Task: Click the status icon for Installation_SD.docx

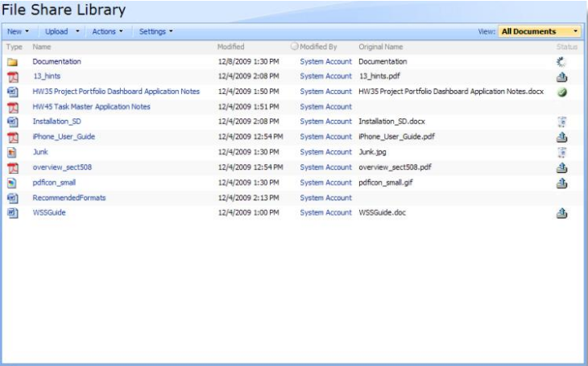Action: coord(561,121)
